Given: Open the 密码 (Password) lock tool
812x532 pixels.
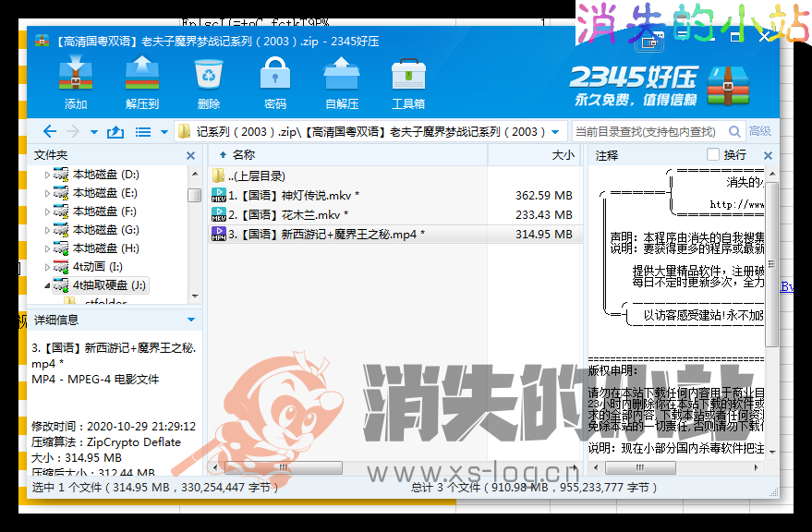Looking at the screenshot, I should 275,83.
